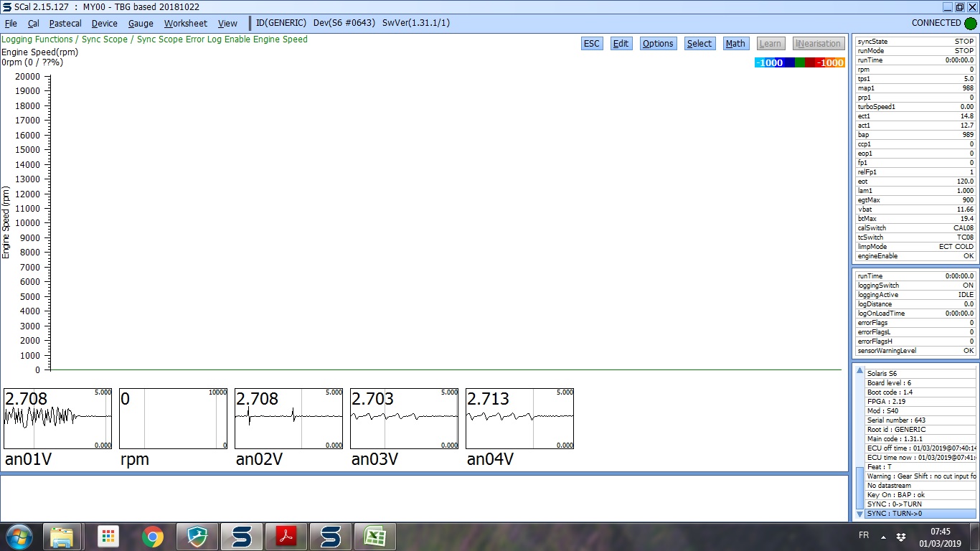Click the green CONNECTED status indicator
Viewport: 980px width, 551px height.
point(970,23)
